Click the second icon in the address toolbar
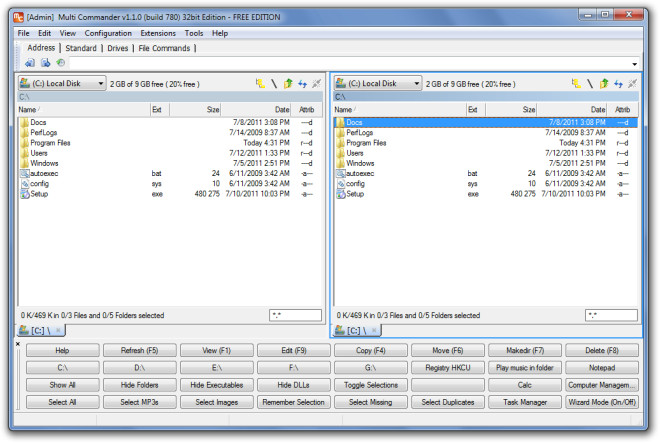Image resolution: width=660 pixels, height=443 pixels. (x=45, y=63)
